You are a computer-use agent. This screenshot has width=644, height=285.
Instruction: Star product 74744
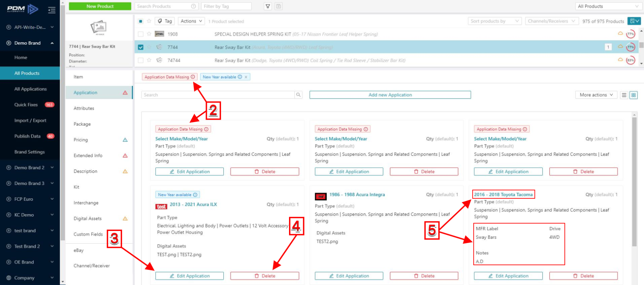(x=149, y=60)
